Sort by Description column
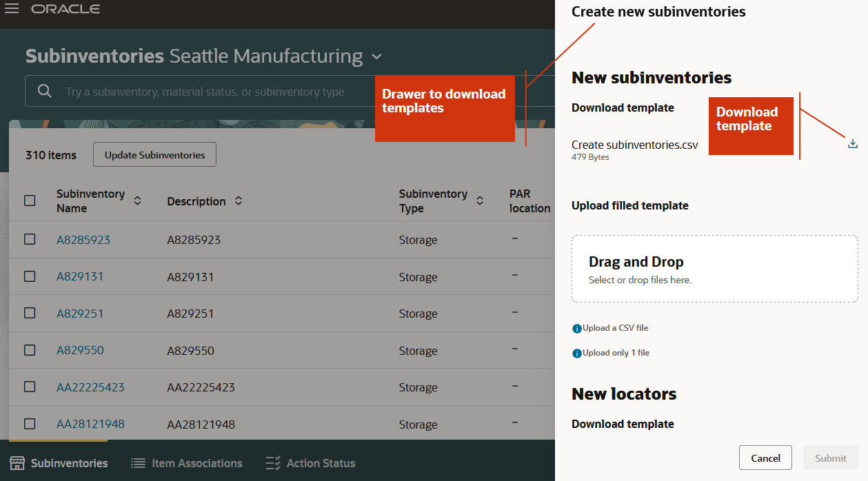This screenshot has height=481, width=868. point(239,201)
